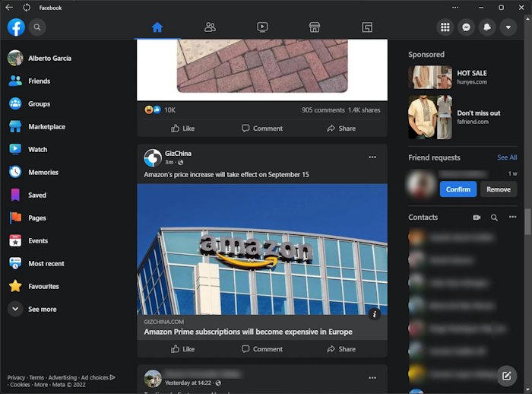
Task: Remove the friend request
Action: tap(499, 189)
